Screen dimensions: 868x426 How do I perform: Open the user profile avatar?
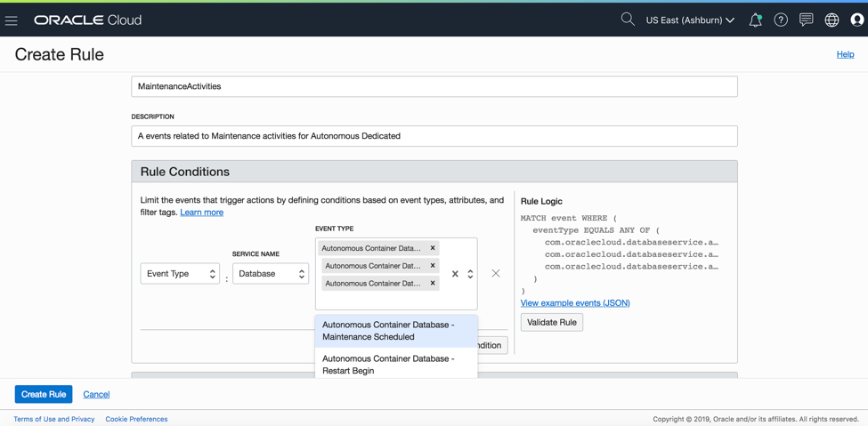[856, 20]
